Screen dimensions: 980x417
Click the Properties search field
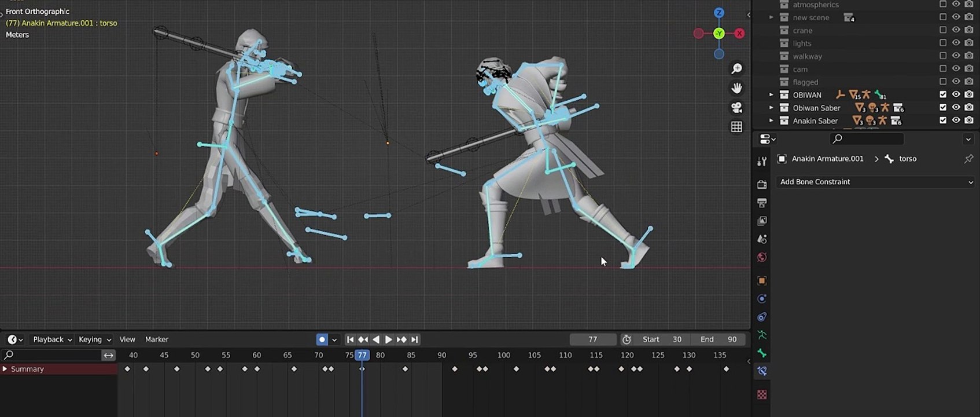[867, 139]
